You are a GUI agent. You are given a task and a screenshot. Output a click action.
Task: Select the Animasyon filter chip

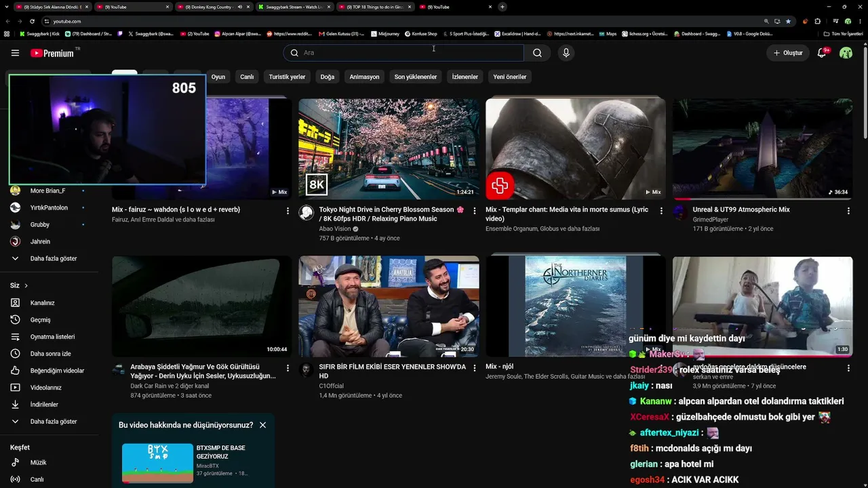pyautogui.click(x=365, y=77)
